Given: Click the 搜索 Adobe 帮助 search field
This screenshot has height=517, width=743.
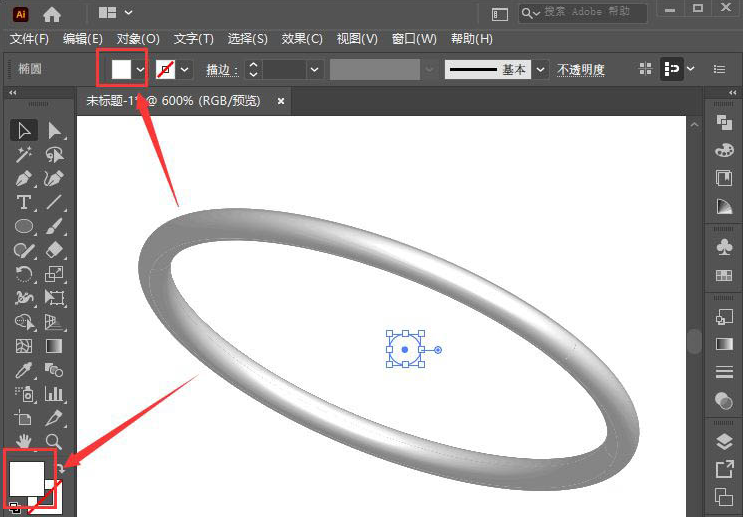Looking at the screenshot, I should click(x=583, y=13).
